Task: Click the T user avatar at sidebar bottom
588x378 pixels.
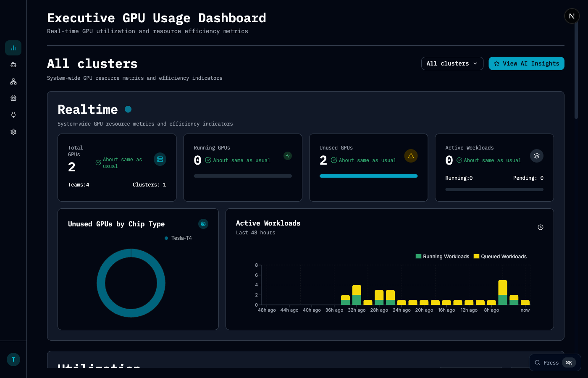Action: (13, 360)
